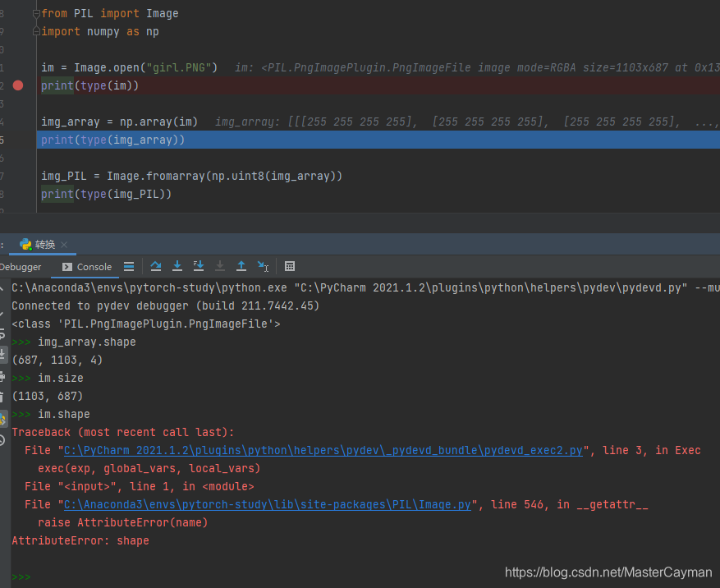Image resolution: width=720 pixels, height=588 pixels.
Task: Click the '(687, 1103, 4)' console result
Action: 57,361
